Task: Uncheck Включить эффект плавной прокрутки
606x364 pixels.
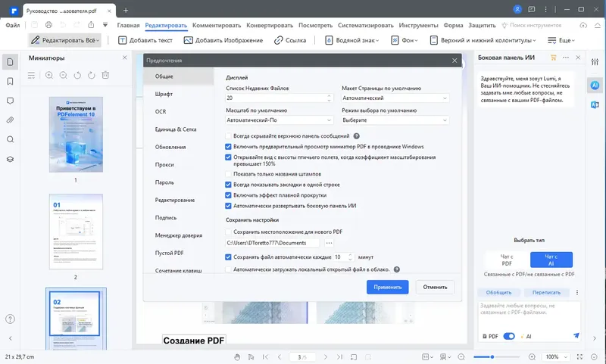Action: point(228,195)
